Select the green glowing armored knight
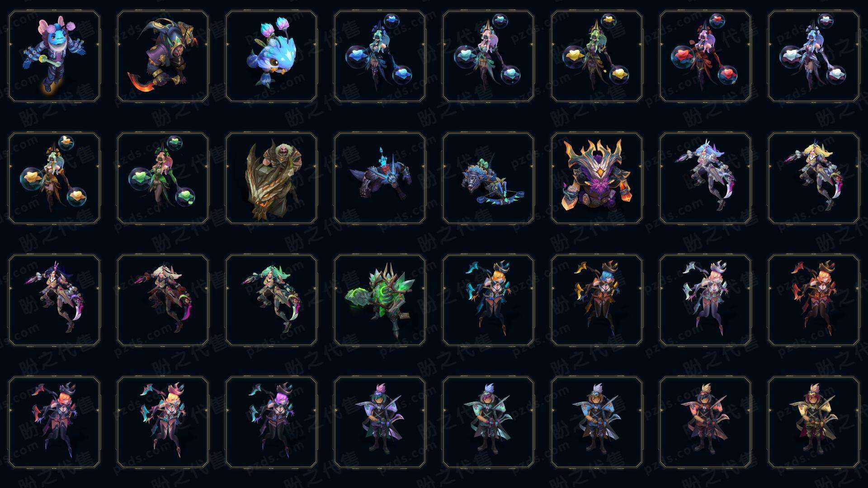Viewport: 868px width, 488px height. coord(380,300)
